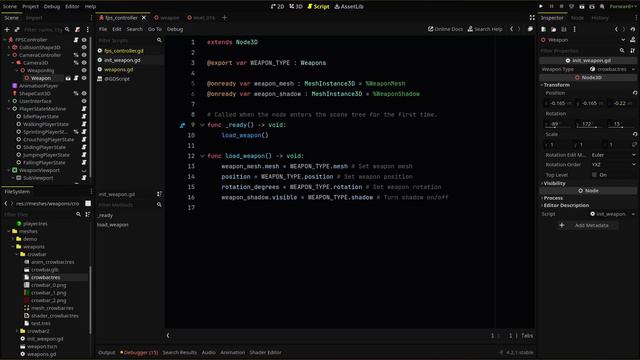Screen dimensions: 640x360
Task: Toggle visibility of UserInterface node
Action: (84, 101)
